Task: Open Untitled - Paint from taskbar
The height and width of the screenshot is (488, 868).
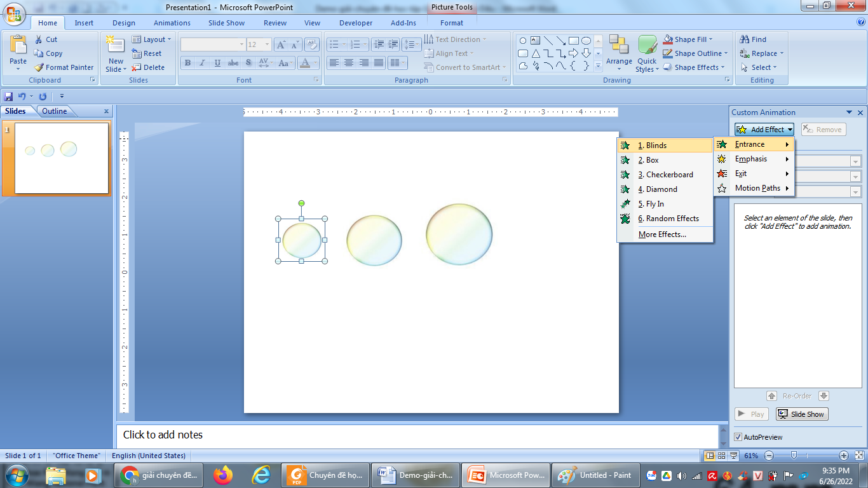Action: (595, 475)
